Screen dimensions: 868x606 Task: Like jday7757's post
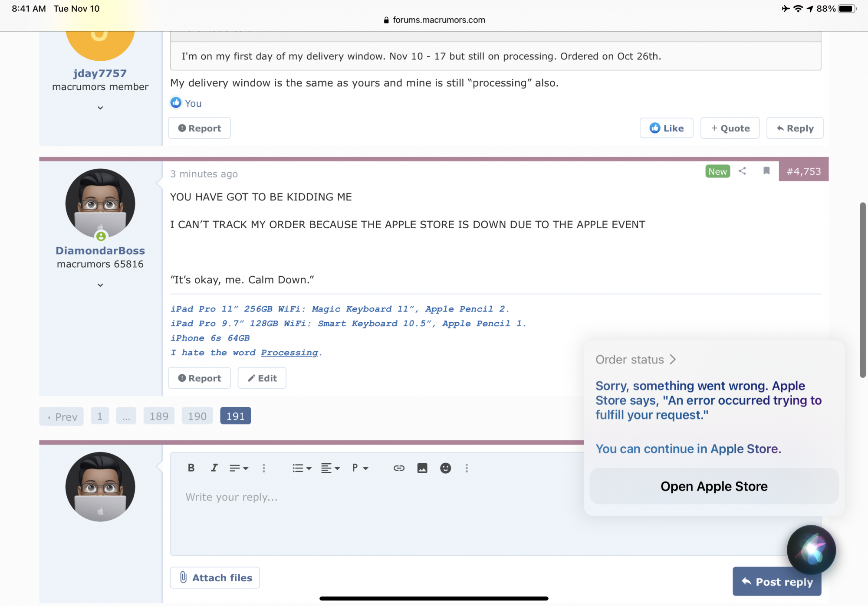[666, 128]
